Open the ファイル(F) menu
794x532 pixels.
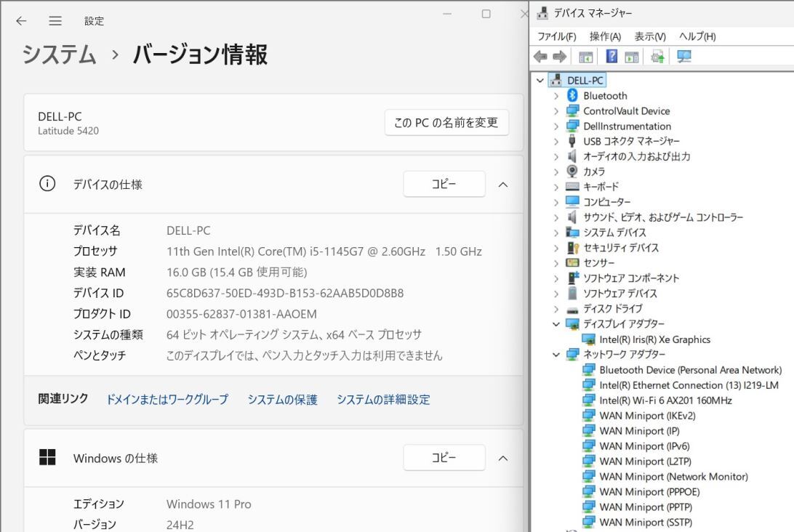click(x=556, y=36)
